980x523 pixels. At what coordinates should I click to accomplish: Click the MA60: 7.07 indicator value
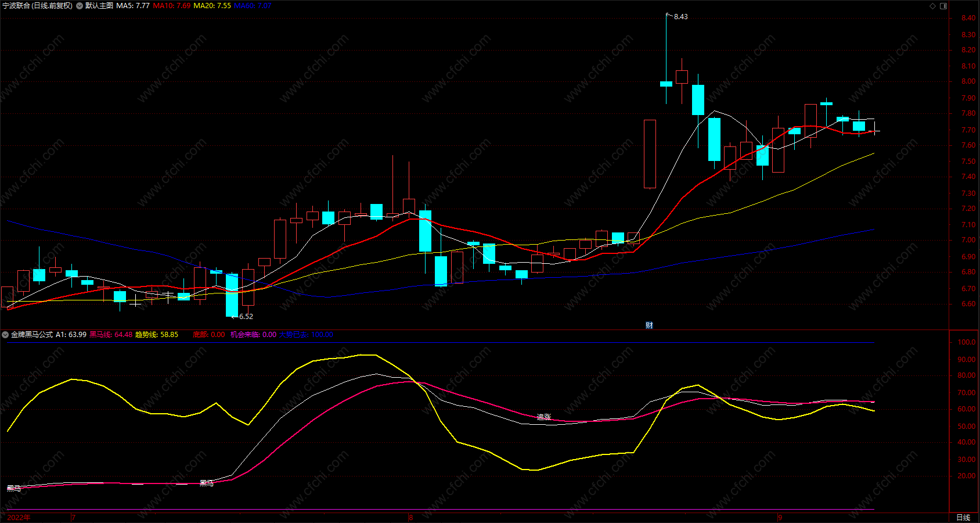point(253,6)
